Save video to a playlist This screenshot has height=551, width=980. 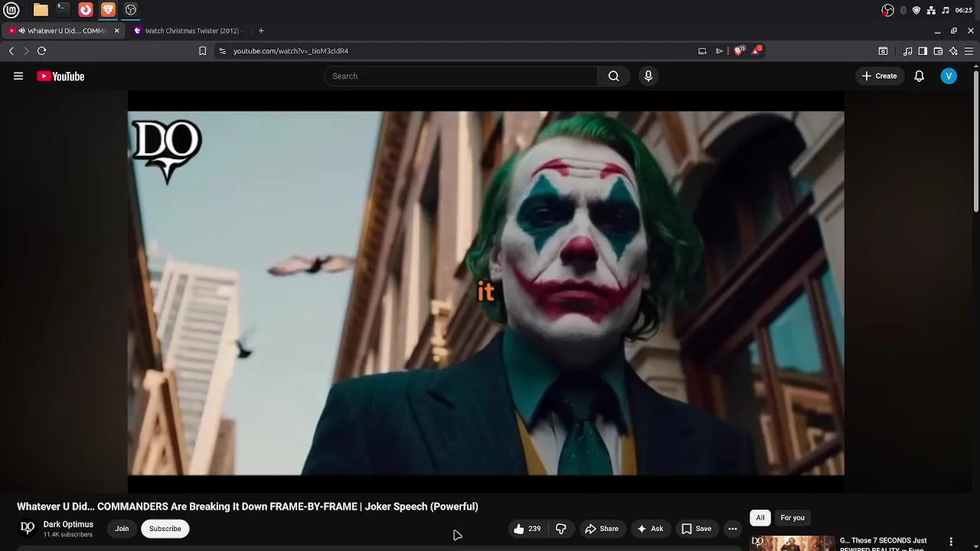click(x=697, y=529)
